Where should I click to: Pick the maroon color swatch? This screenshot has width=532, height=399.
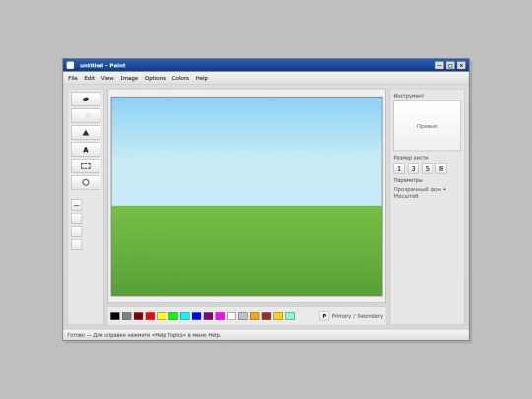click(139, 316)
